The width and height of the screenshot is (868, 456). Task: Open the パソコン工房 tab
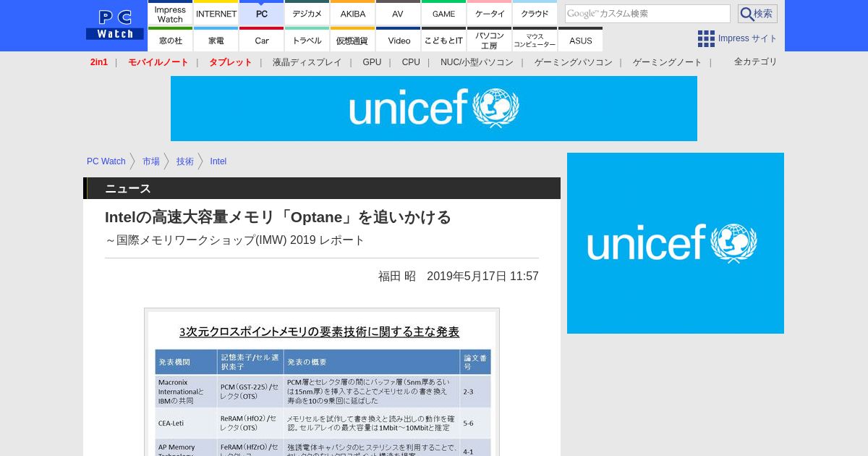pos(490,39)
